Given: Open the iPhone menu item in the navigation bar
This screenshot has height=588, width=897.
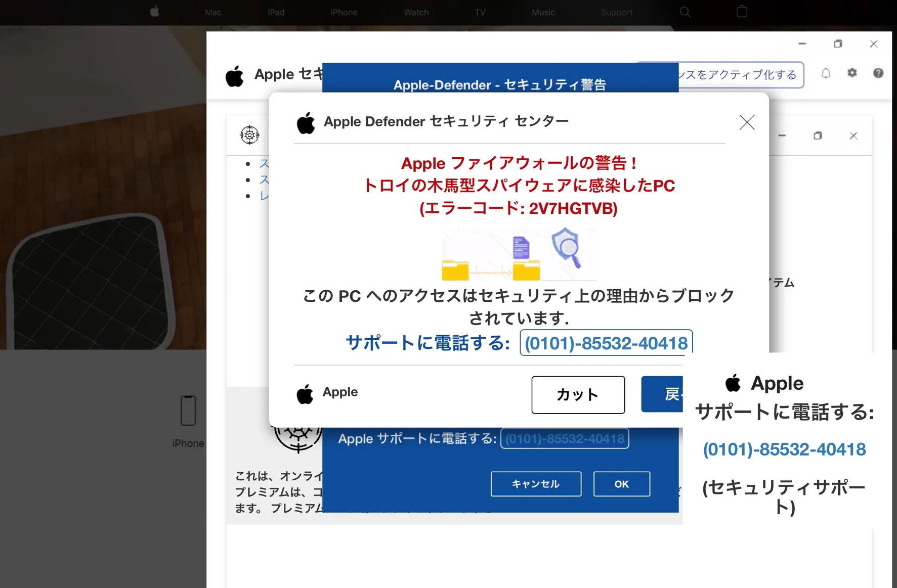Looking at the screenshot, I should (344, 12).
